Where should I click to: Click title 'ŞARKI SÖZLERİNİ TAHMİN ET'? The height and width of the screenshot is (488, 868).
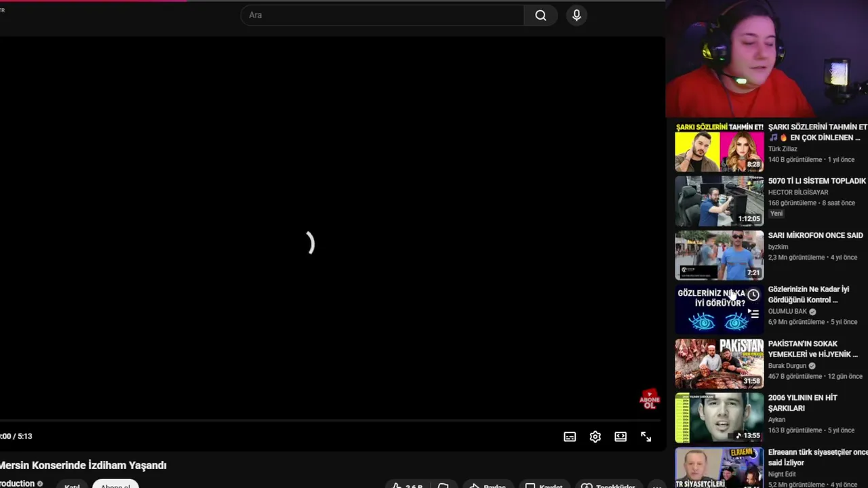coord(817,132)
